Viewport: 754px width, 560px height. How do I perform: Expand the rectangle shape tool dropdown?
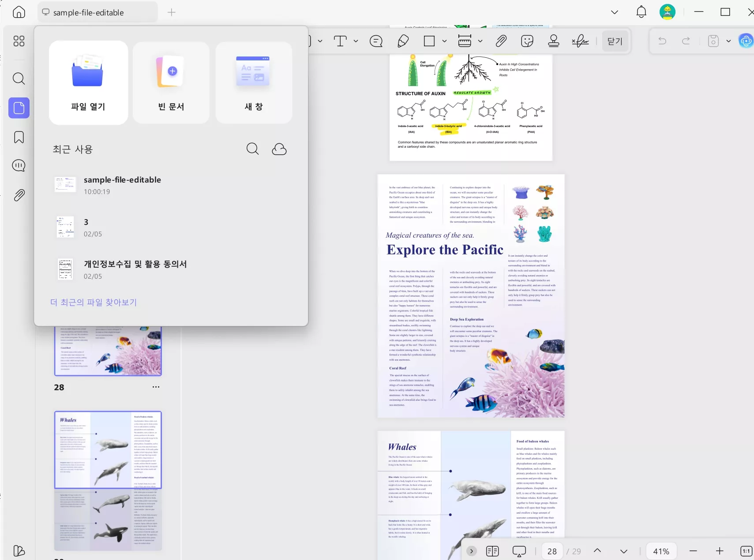click(444, 41)
